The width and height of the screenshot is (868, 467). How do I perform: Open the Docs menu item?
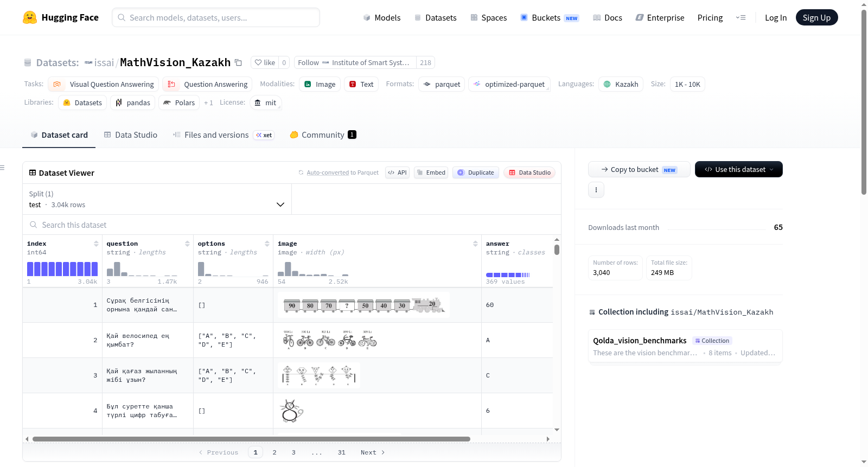[x=608, y=17]
